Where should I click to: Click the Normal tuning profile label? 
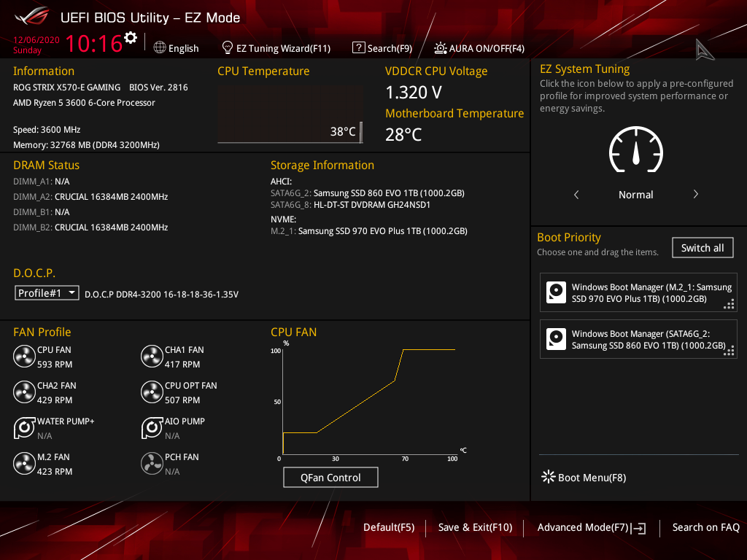tap(636, 195)
